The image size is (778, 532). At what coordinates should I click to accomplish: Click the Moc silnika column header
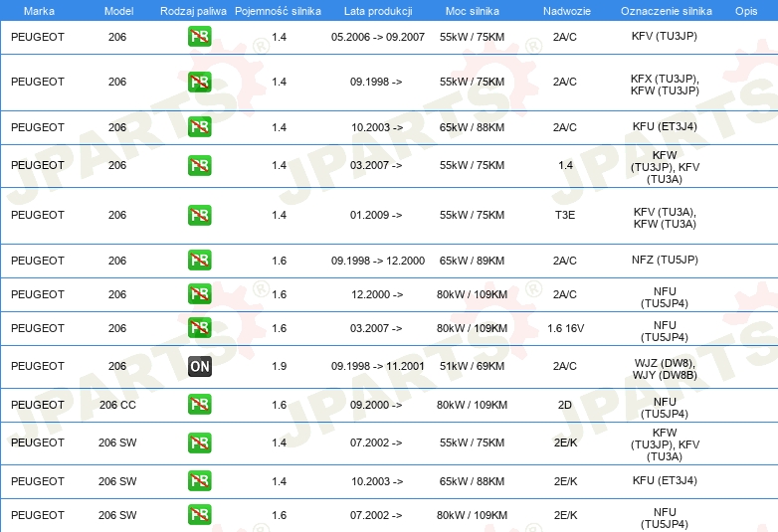click(x=472, y=11)
